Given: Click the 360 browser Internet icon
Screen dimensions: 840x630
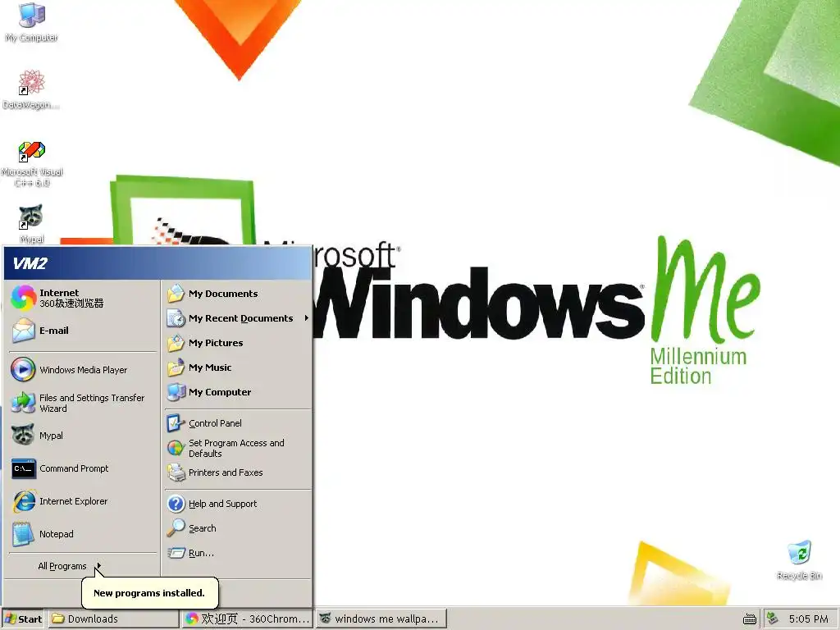Looking at the screenshot, I should (23, 298).
